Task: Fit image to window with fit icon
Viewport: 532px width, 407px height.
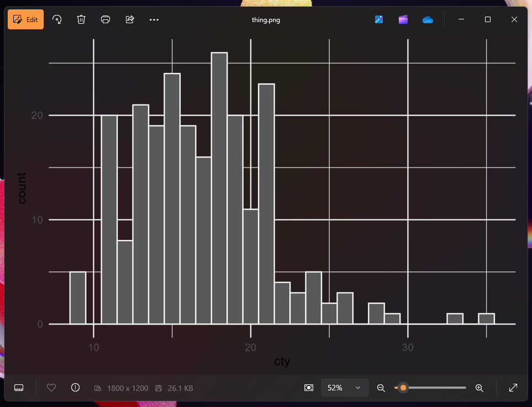Action: (x=309, y=388)
